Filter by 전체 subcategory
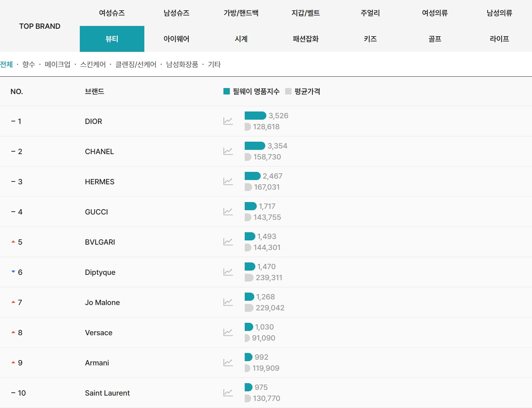The height and width of the screenshot is (408, 532). tap(6, 64)
